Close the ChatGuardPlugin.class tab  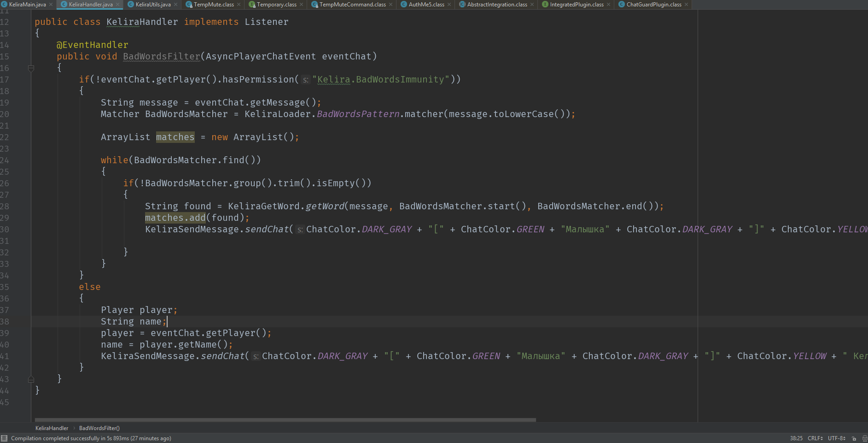click(686, 5)
